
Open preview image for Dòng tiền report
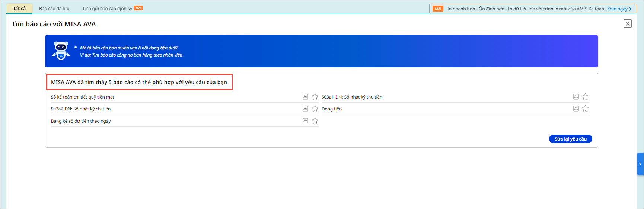[x=576, y=109]
